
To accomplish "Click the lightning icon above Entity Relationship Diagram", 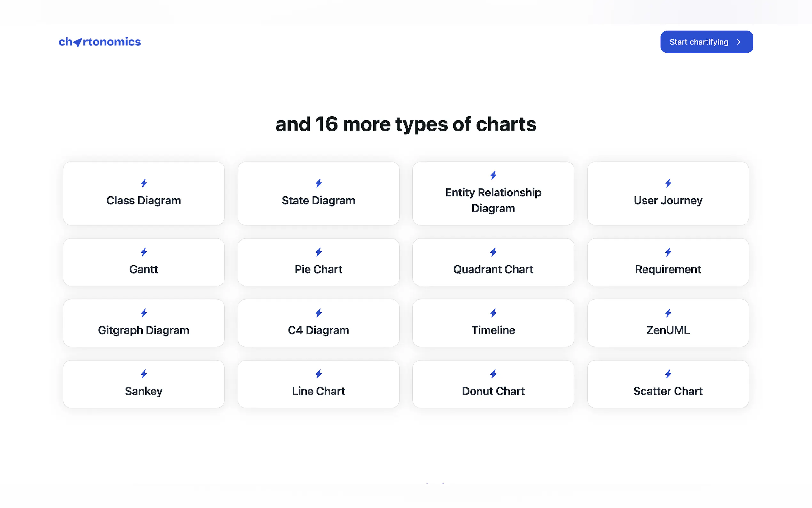I will [493, 175].
